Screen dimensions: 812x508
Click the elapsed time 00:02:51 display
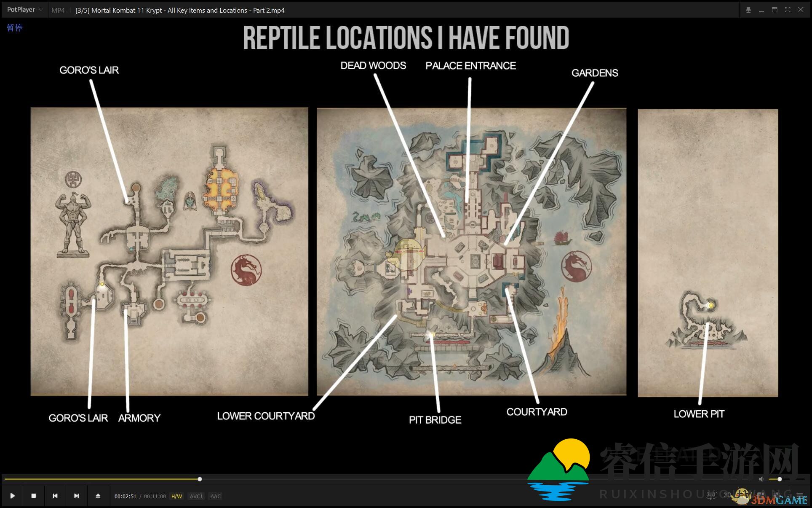pos(126,496)
